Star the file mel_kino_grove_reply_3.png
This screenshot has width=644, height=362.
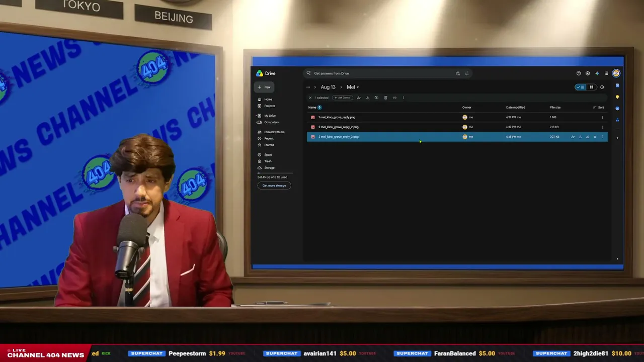point(595,137)
